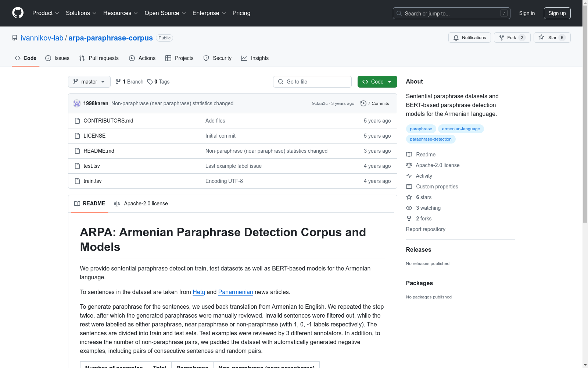Image resolution: width=588 pixels, height=368 pixels.
Task: Open the Activity link
Action: coord(419,176)
